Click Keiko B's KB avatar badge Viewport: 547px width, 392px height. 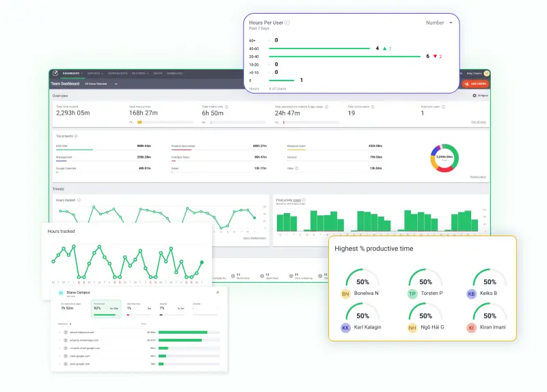[x=471, y=294]
